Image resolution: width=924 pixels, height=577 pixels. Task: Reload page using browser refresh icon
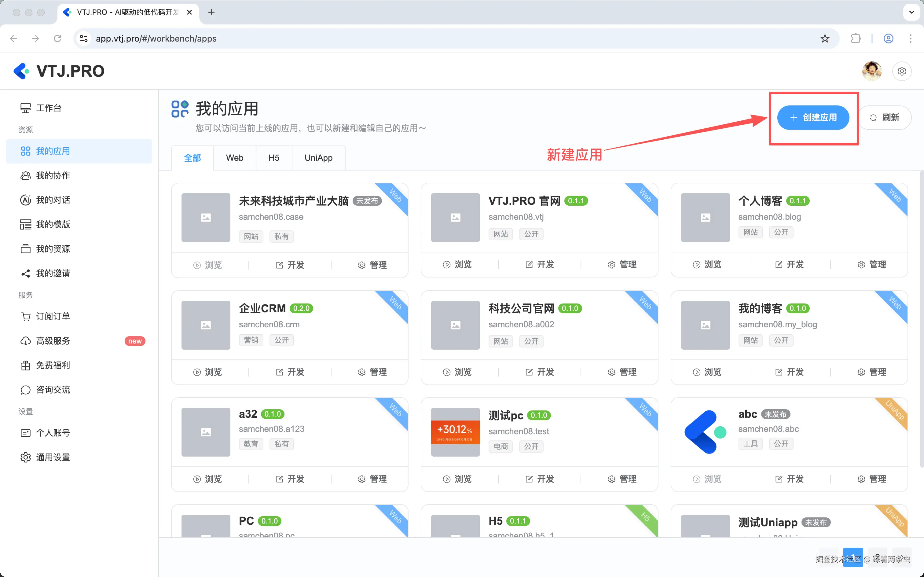58,39
